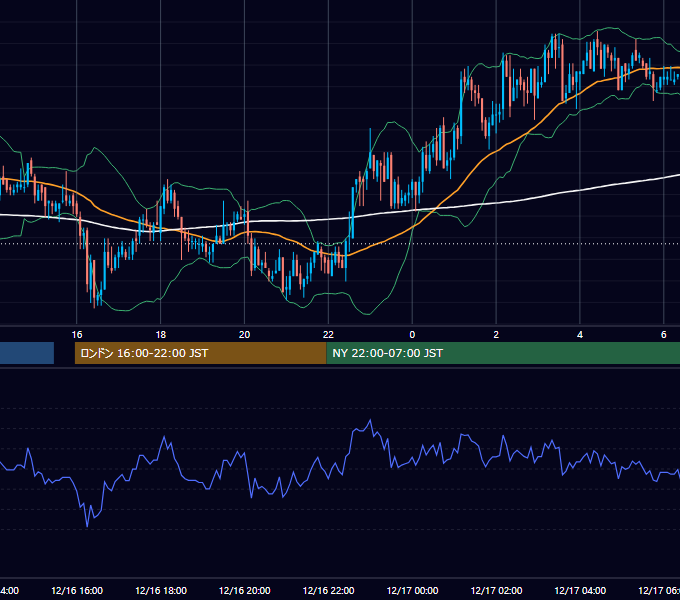This screenshot has height=600, width=680.
Task: Click the upper axis hour label 6
Action: (x=664, y=334)
